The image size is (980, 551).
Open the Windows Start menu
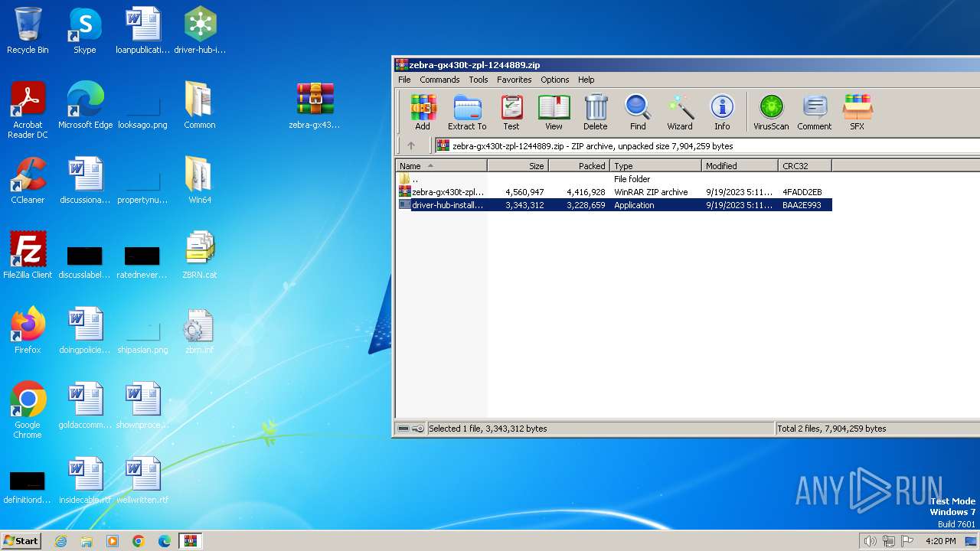click(x=21, y=540)
